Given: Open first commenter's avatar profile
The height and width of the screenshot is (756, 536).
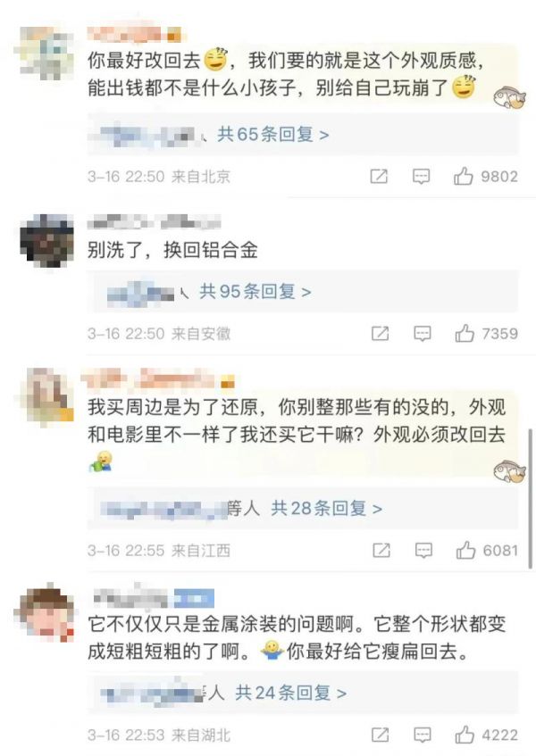Looking at the screenshot, I should (45, 52).
